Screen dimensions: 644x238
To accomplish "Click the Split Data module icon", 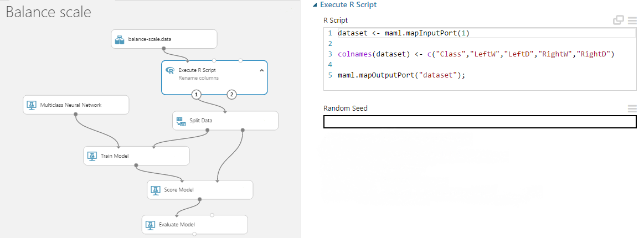I will 181,121.
